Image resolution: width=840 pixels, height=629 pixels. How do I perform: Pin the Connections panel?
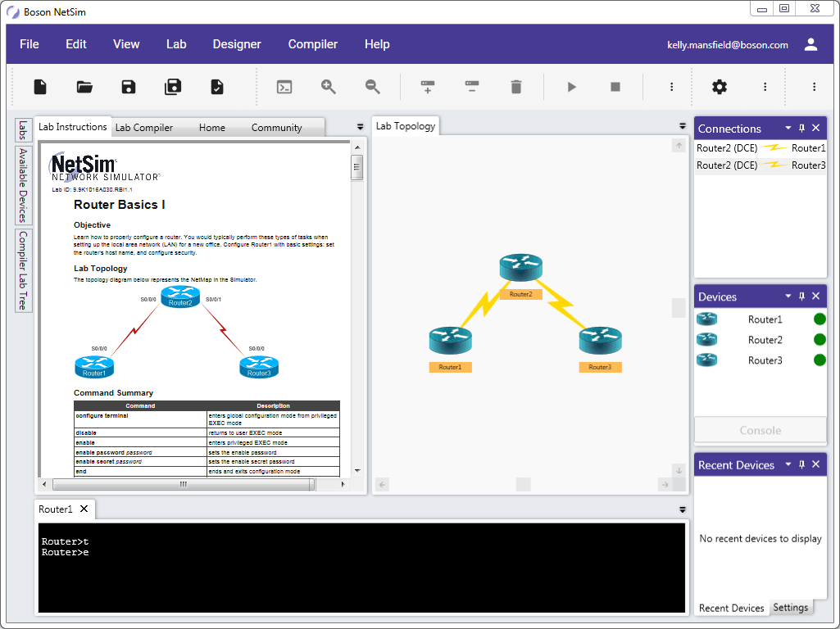[x=802, y=129]
